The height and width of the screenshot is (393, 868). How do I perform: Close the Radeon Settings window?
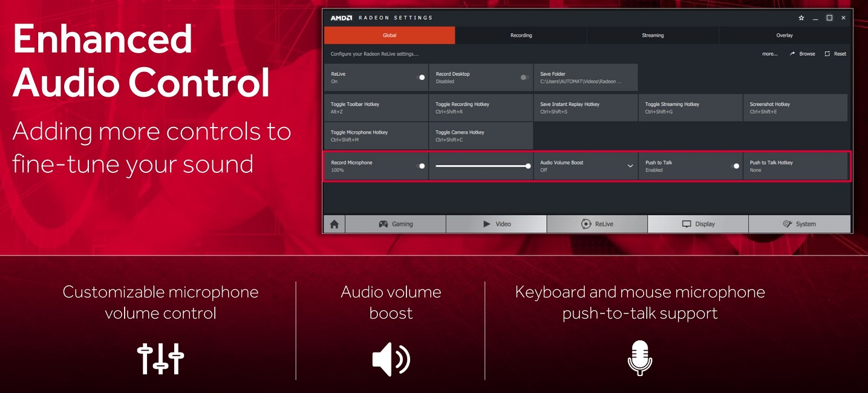843,18
